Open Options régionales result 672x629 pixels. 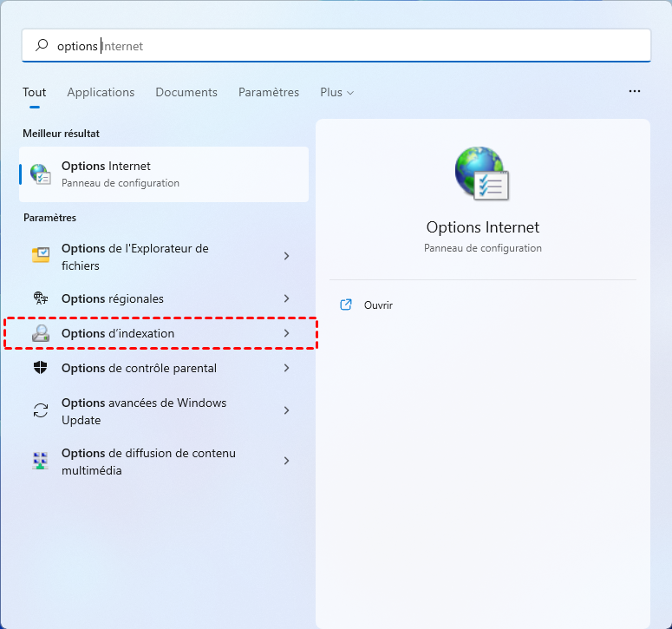tap(164, 298)
